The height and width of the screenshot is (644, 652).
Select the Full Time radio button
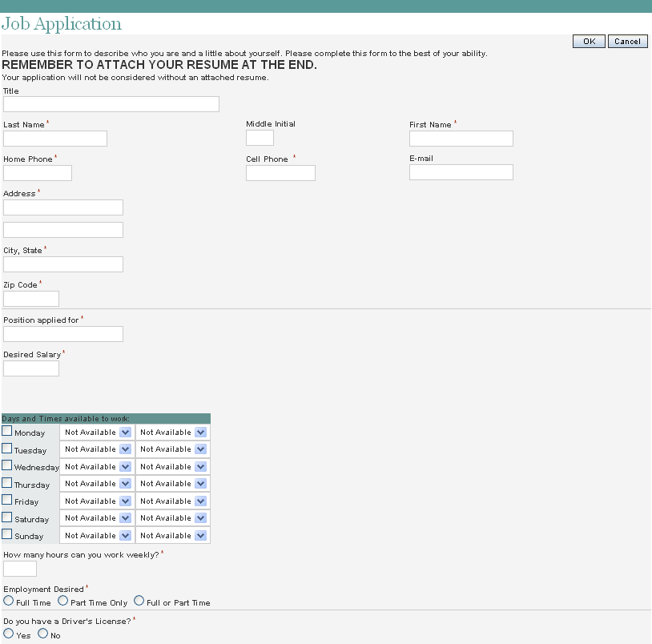8,601
